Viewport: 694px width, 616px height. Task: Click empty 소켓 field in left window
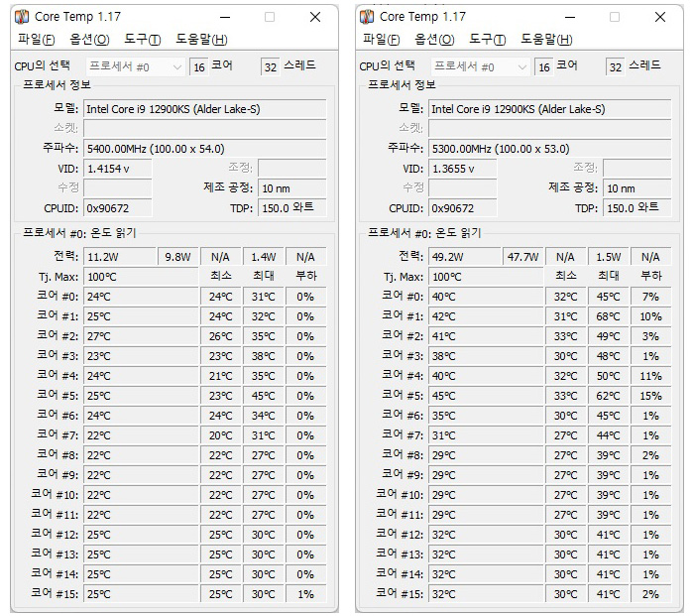point(205,129)
